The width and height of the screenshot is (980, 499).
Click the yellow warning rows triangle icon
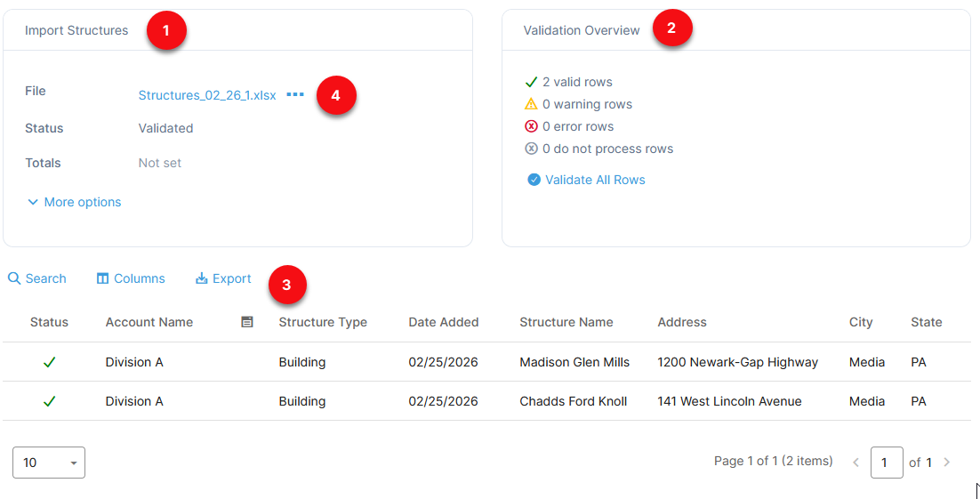532,104
